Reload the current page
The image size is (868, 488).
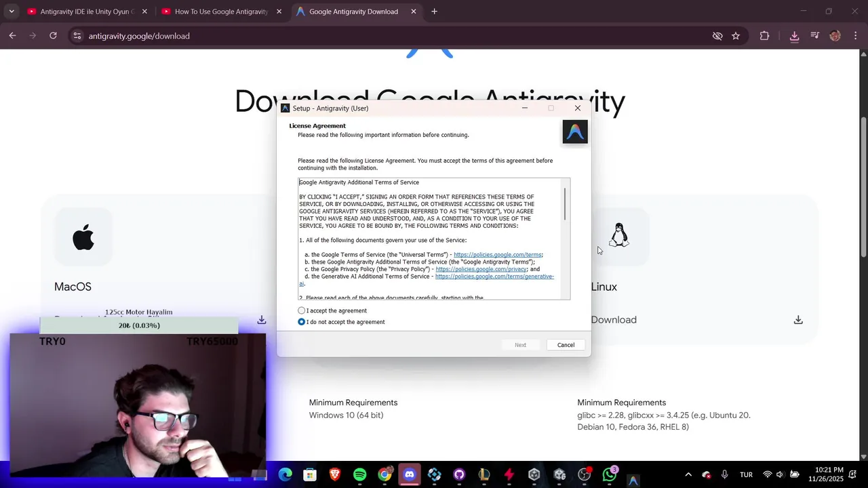53,36
